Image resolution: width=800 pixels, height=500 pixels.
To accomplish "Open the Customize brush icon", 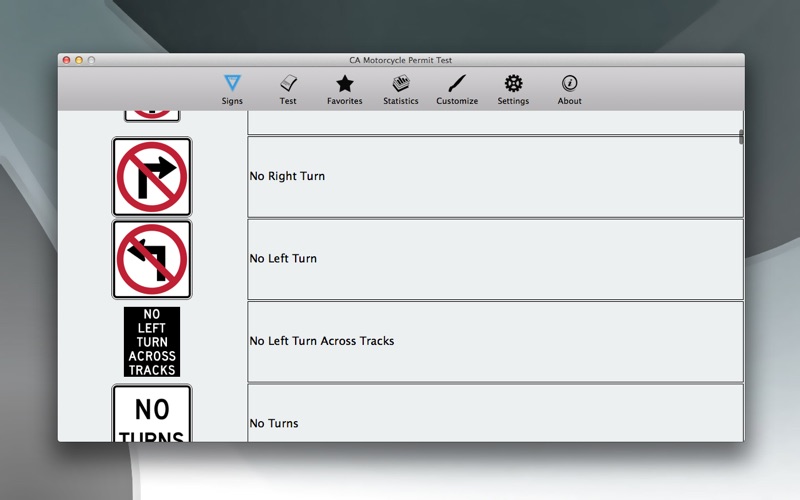I will [457, 83].
